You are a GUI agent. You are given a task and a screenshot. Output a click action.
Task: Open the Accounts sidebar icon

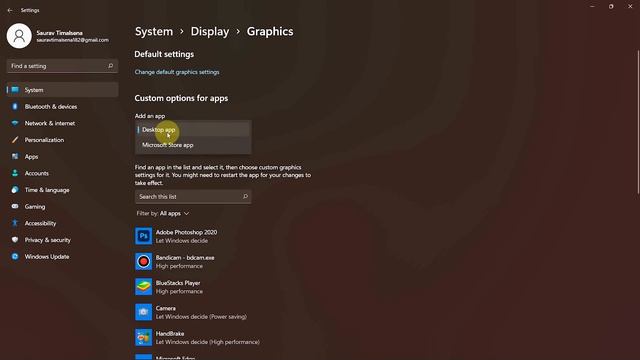tap(15, 173)
